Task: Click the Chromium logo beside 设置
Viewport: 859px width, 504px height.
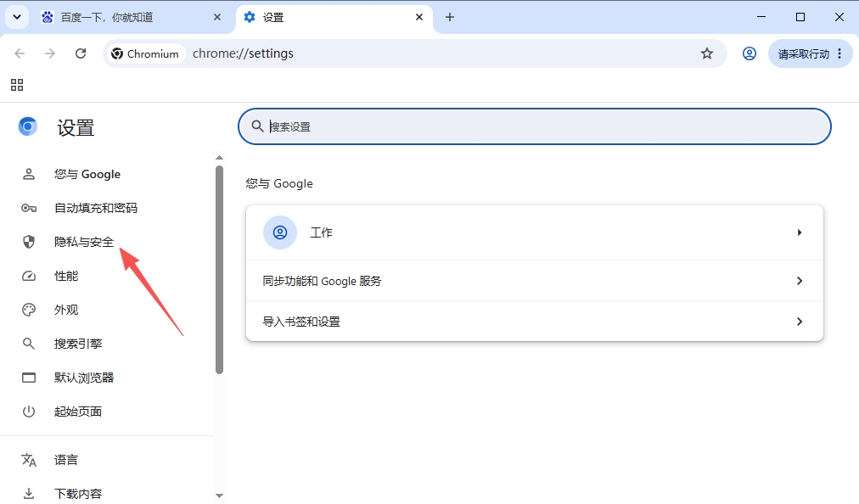Action: [27, 126]
